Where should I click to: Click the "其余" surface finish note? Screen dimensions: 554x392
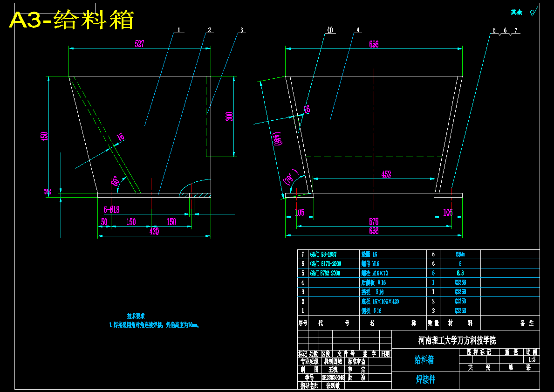click(x=516, y=13)
